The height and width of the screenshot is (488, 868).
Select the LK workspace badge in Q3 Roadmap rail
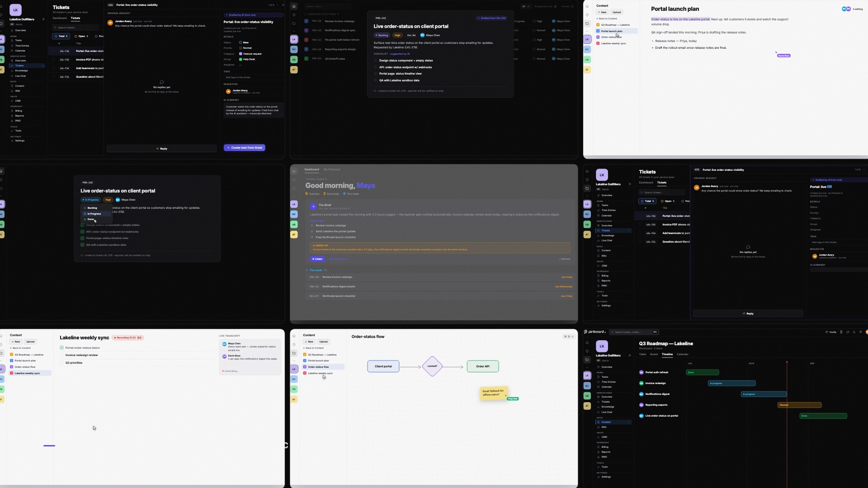587,375
